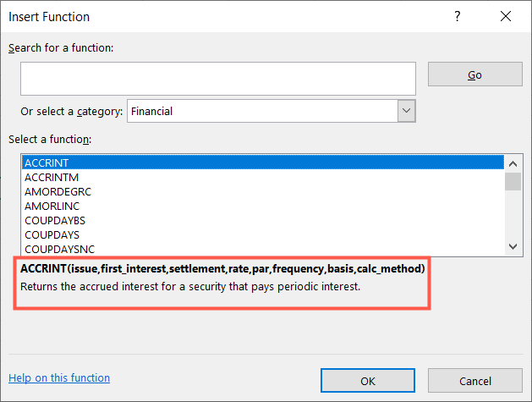The image size is (532, 402).
Task: Click the Search for a function box
Action: pyautogui.click(x=218, y=78)
